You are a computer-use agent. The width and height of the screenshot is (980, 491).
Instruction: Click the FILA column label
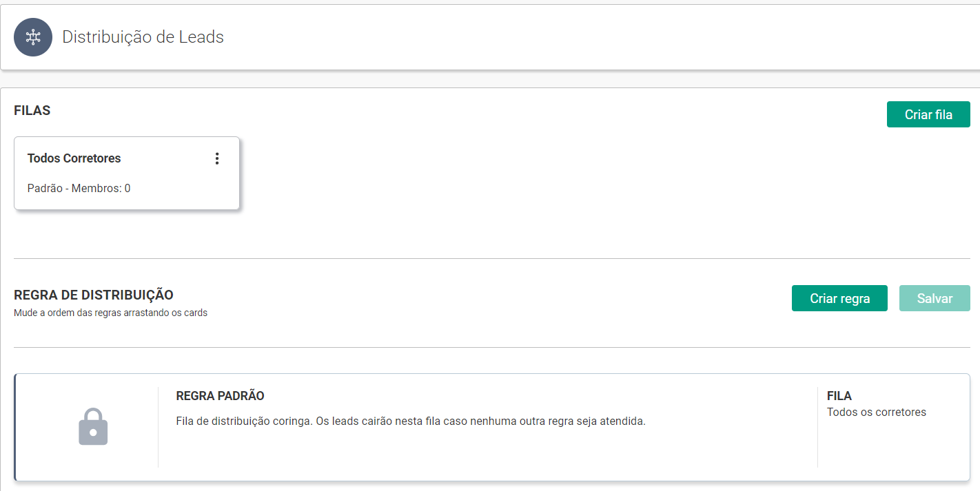839,396
